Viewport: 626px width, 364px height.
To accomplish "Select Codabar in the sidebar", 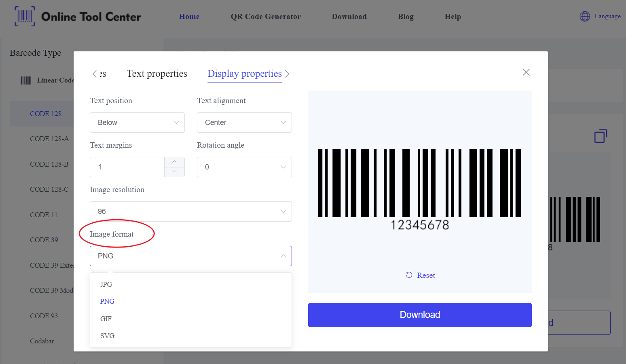I will (x=42, y=341).
